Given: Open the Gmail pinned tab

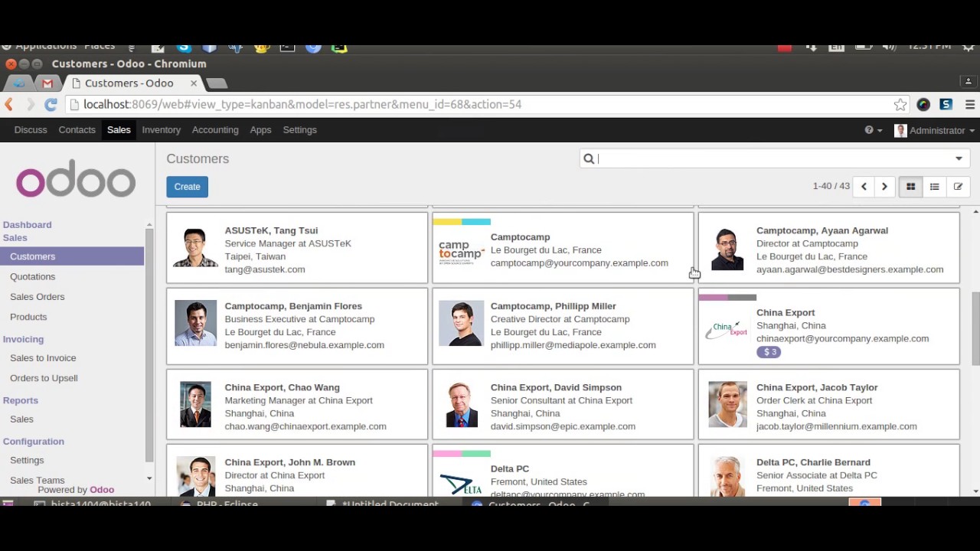Looking at the screenshot, I should coord(47,83).
